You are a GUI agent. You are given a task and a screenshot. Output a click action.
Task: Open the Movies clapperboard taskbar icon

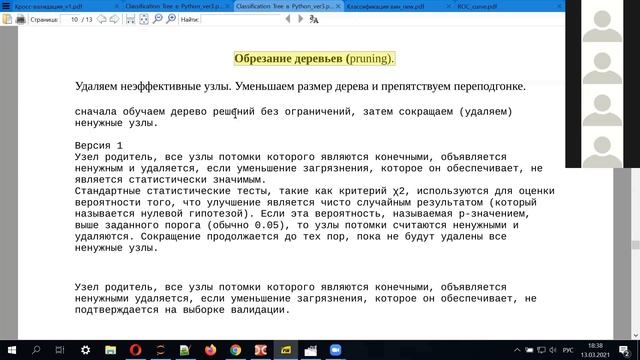[x=311, y=350]
